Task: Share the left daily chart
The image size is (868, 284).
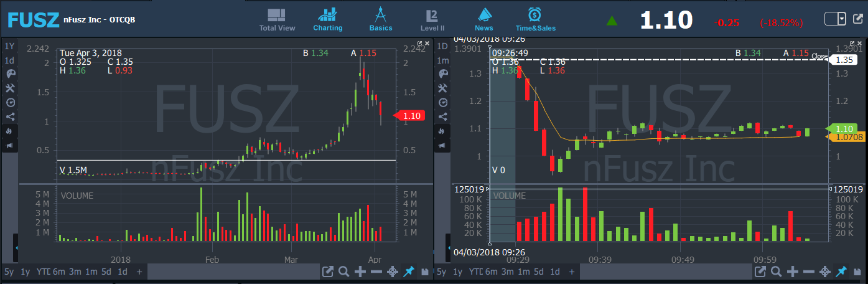Action: (x=9, y=117)
